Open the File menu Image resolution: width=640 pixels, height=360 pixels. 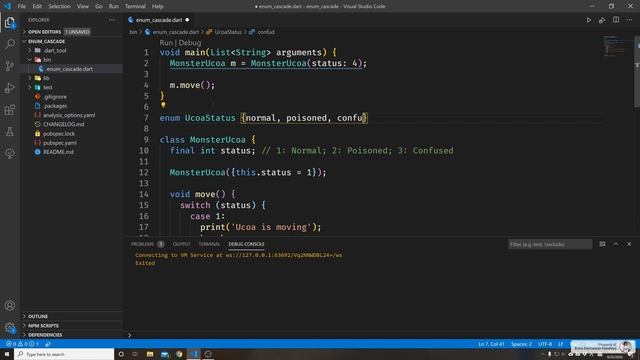22,6
